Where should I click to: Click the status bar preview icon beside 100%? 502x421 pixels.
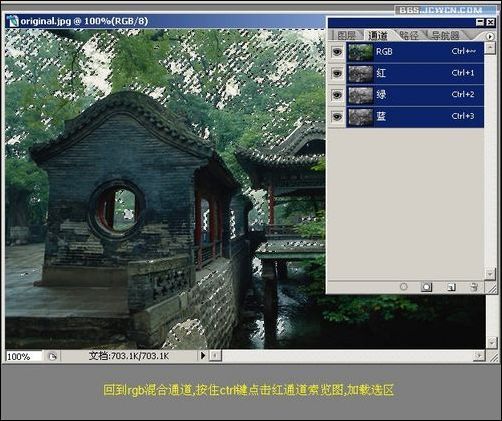52,356
